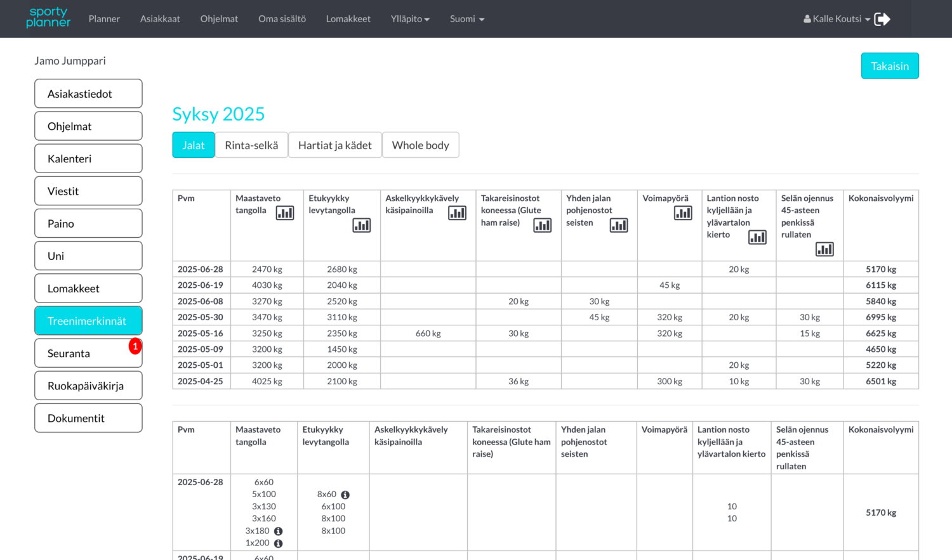The image size is (952, 560).
Task: Expand the Kalle Koutsi user menu
Action: pyautogui.click(x=835, y=19)
